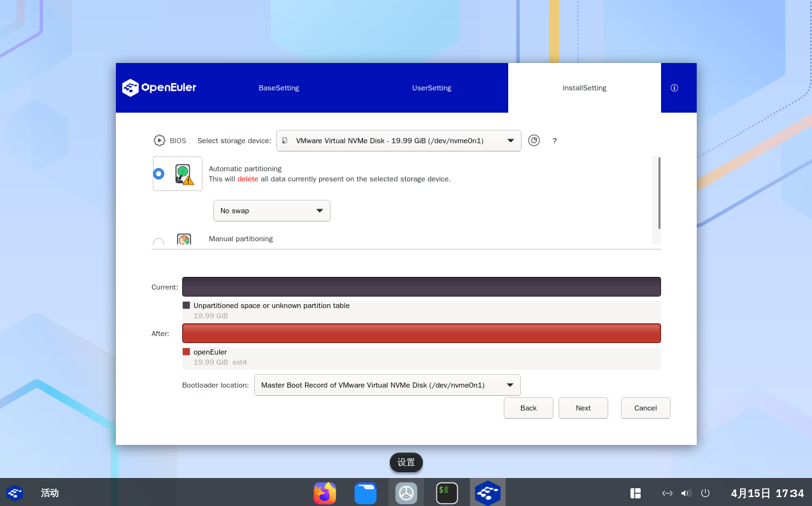Open the installer info icon
Screen dimensions: 812x506
coord(674,88)
